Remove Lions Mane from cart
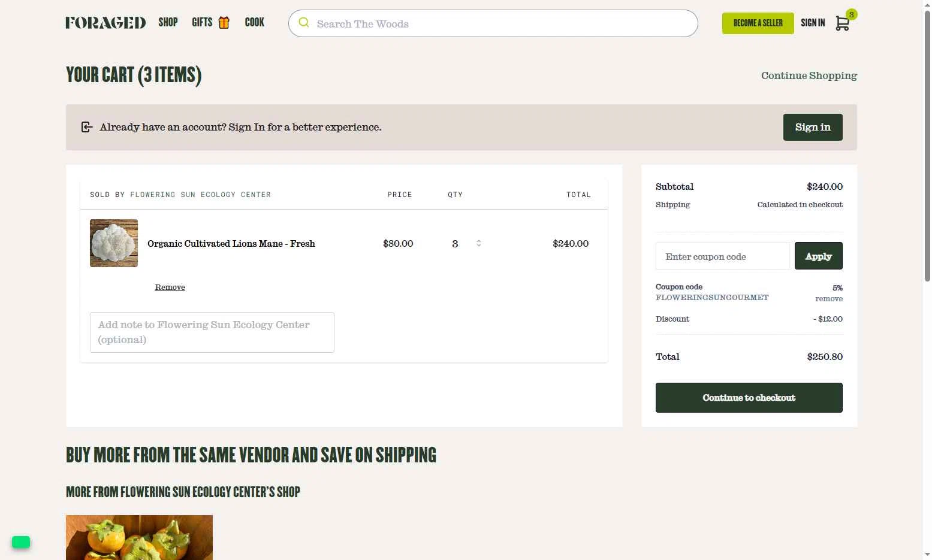 click(x=170, y=287)
